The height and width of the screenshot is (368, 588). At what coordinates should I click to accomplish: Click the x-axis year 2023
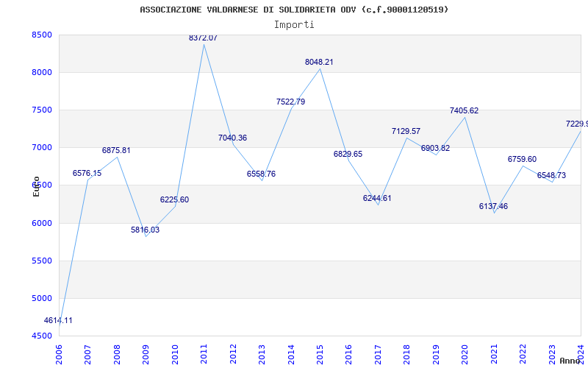[x=552, y=354]
